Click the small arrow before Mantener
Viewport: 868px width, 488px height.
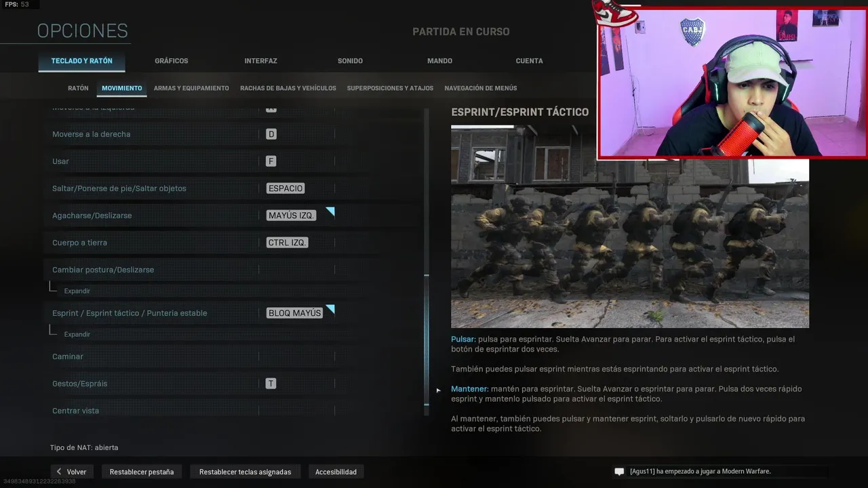tap(438, 390)
